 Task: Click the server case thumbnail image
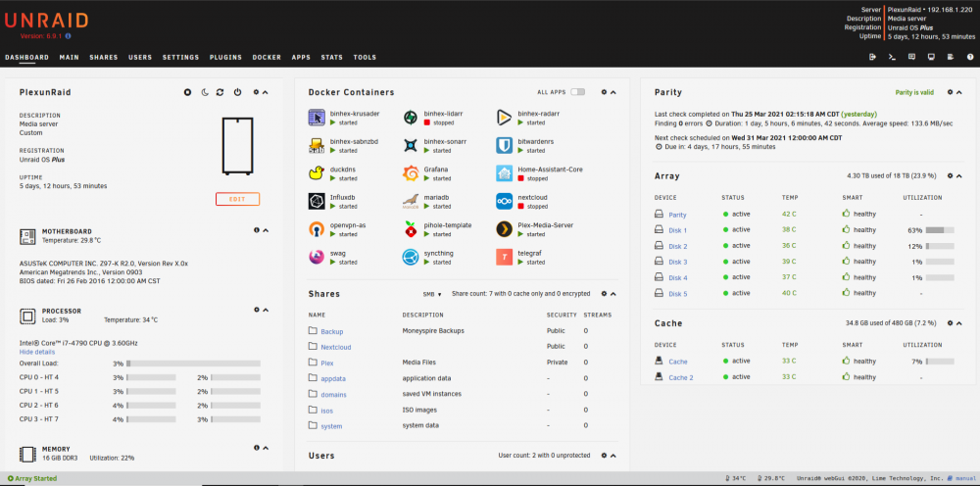237,146
